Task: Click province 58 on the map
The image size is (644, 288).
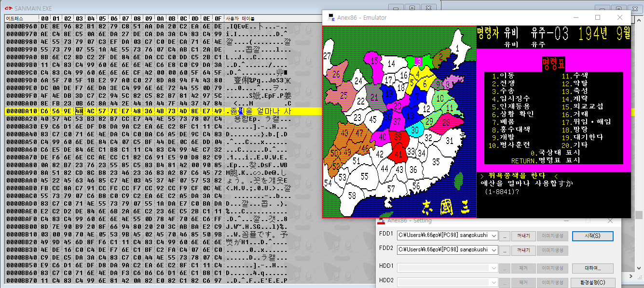Action: (x=352, y=196)
